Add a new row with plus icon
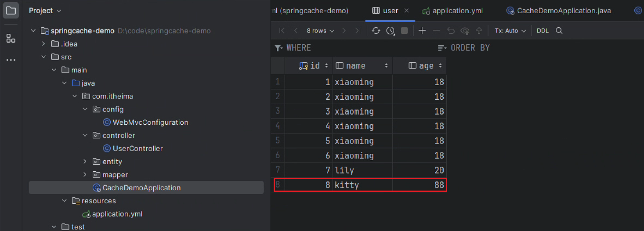 (x=422, y=31)
